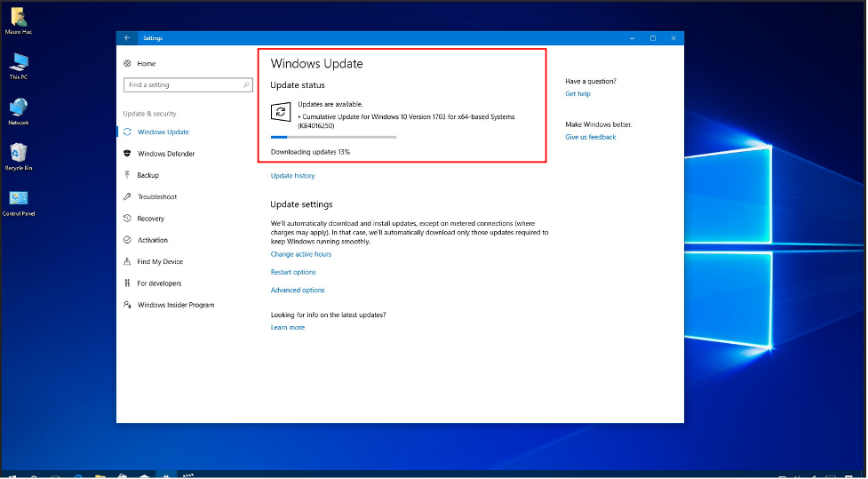Open Advanced options link
The height and width of the screenshot is (479, 868).
click(x=298, y=291)
